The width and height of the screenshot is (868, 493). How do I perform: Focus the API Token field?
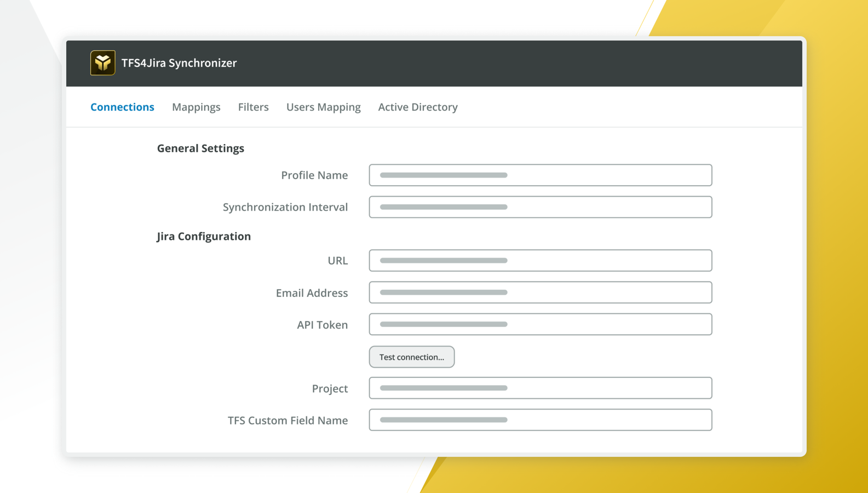coord(540,324)
